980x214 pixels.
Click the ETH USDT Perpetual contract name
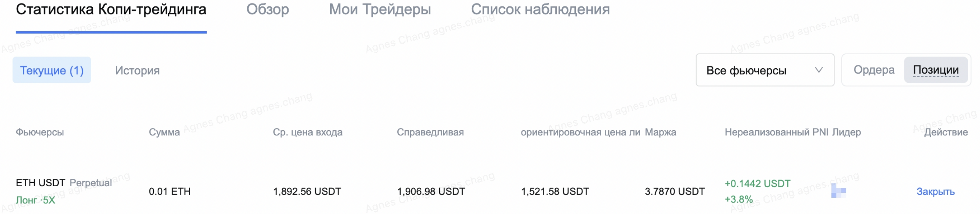point(63,183)
